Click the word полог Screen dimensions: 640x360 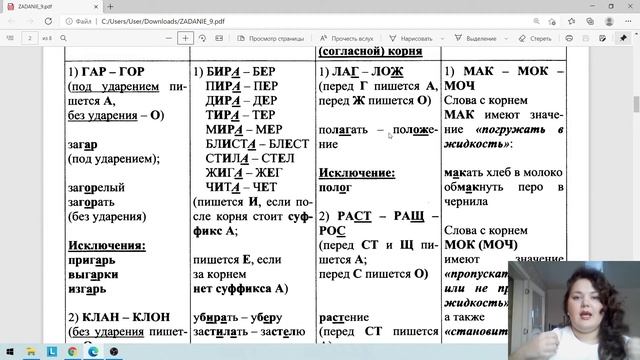[x=335, y=188]
